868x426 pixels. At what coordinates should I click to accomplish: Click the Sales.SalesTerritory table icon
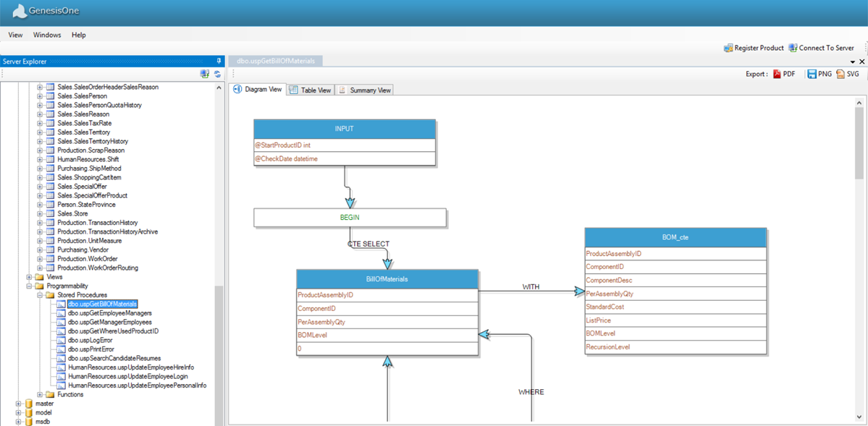[50, 132]
